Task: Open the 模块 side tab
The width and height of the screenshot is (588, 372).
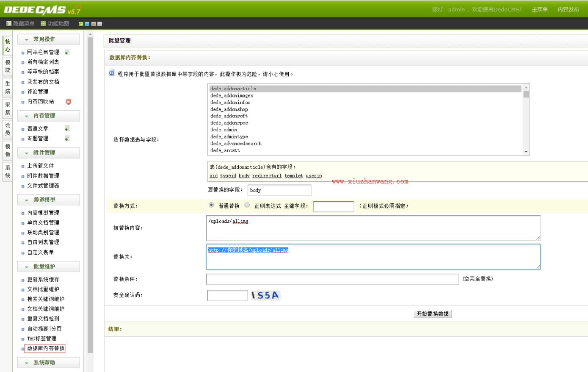Action: [x=8, y=66]
